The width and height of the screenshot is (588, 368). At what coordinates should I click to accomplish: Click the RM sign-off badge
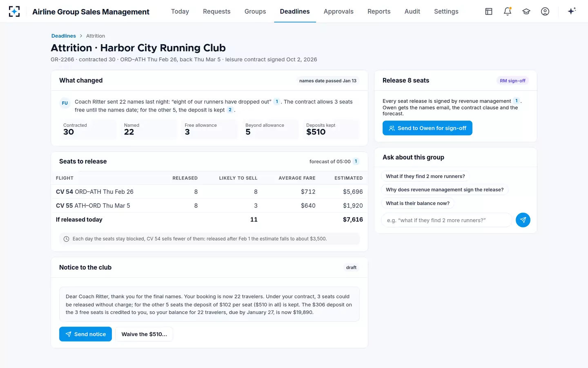[512, 81]
